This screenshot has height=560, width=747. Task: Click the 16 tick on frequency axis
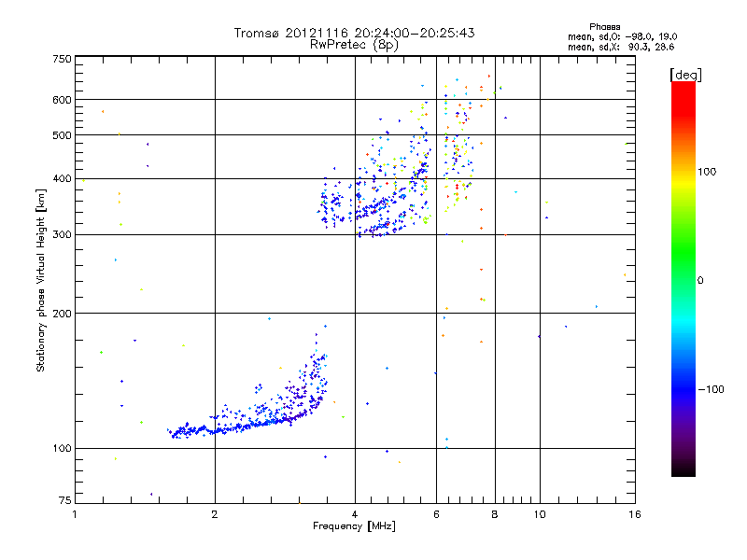point(634,515)
